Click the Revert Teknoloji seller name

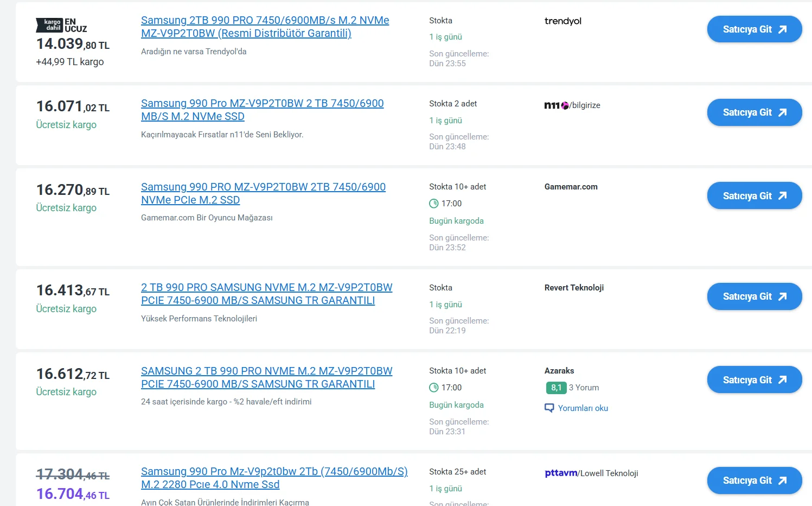[x=574, y=288]
